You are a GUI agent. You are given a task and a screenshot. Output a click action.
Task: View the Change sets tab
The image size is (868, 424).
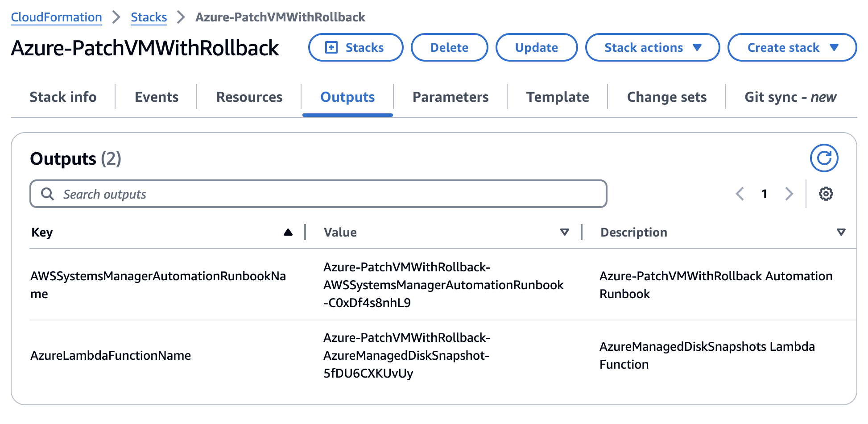(666, 97)
